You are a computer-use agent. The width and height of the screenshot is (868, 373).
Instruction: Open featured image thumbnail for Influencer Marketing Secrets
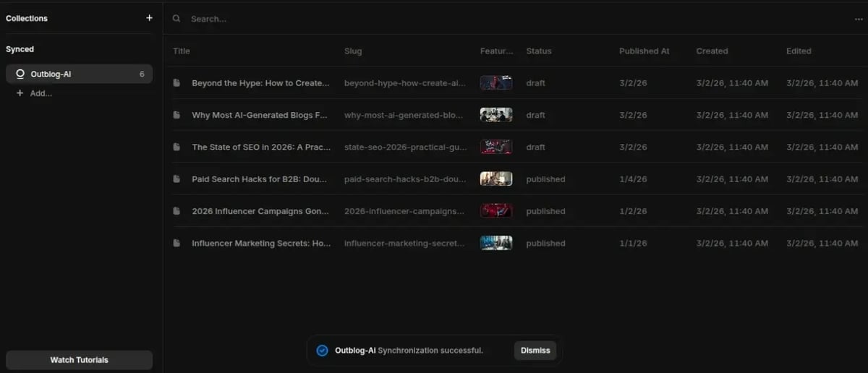pyautogui.click(x=496, y=243)
